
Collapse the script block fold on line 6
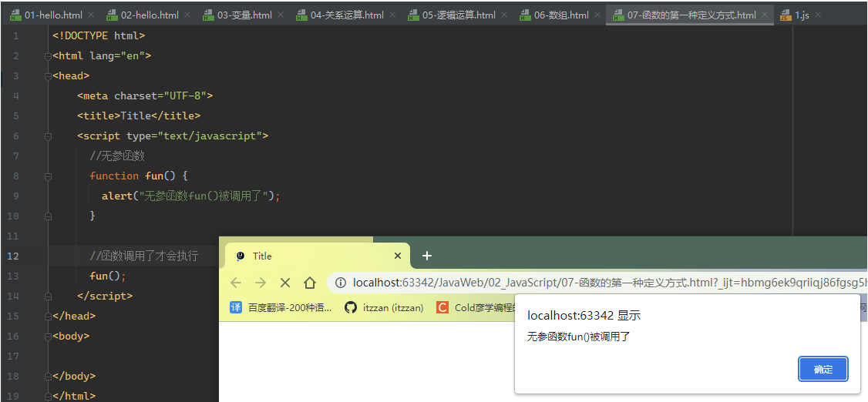tap(48, 136)
